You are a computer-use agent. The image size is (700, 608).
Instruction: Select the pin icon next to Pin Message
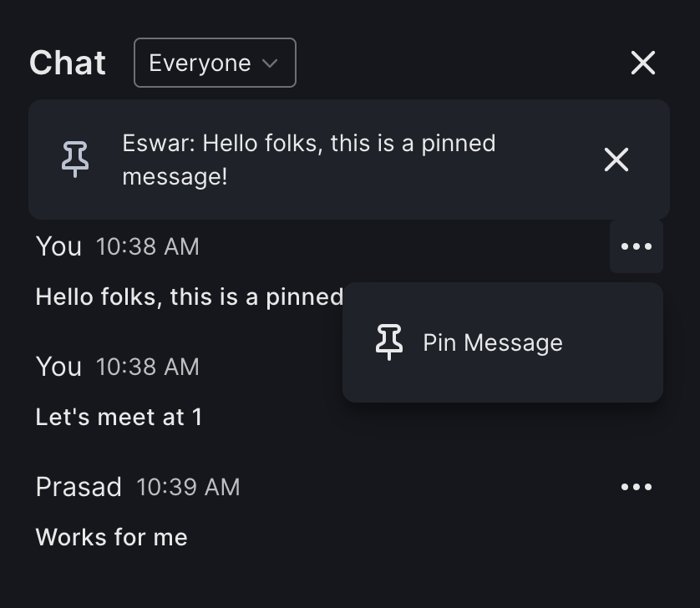pyautogui.click(x=388, y=342)
